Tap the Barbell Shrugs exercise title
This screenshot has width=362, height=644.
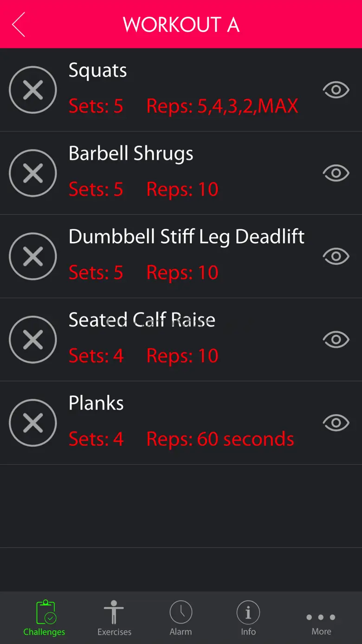point(131,154)
